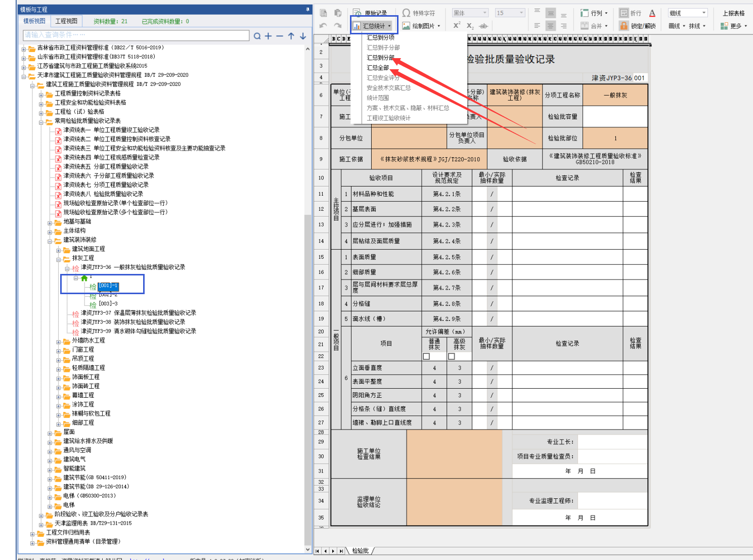The height and width of the screenshot is (560, 753).
Task: Open 原始记录 original record tool
Action: point(370,13)
